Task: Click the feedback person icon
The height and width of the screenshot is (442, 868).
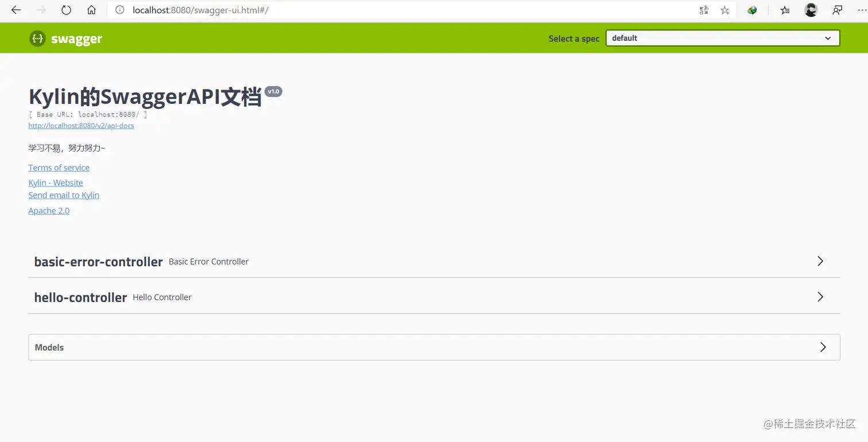Action: [838, 10]
